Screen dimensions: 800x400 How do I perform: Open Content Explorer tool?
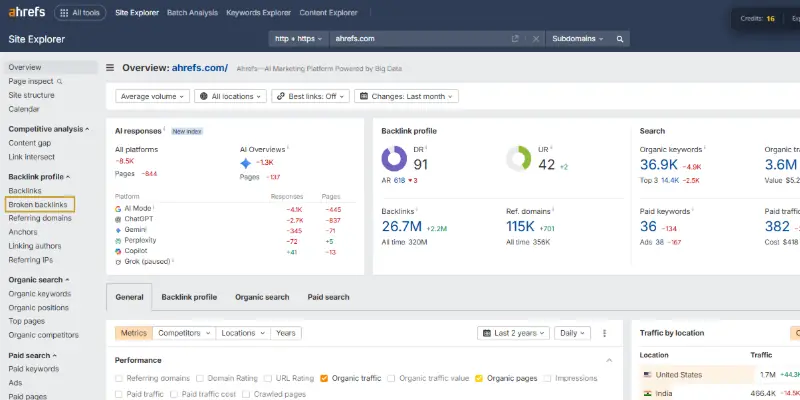coord(329,13)
